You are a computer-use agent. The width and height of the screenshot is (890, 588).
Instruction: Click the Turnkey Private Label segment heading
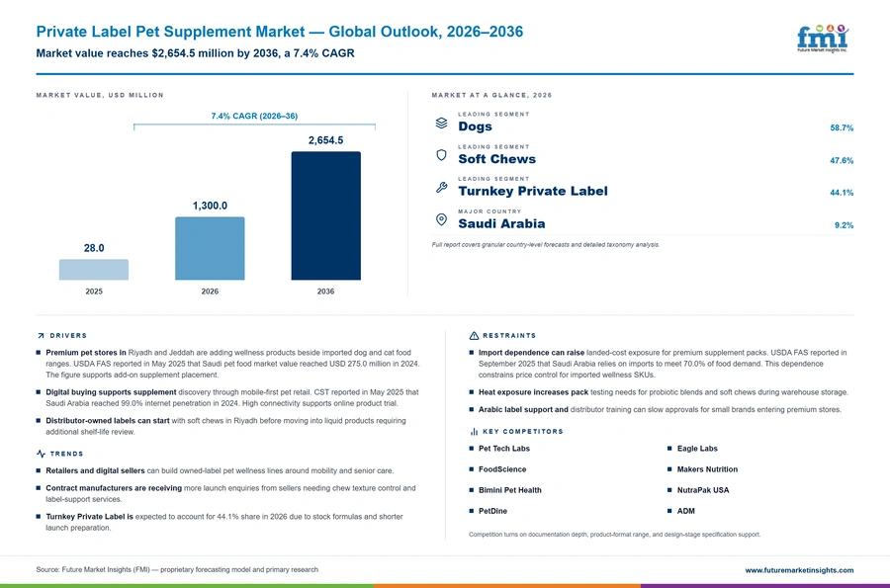pyautogui.click(x=533, y=191)
